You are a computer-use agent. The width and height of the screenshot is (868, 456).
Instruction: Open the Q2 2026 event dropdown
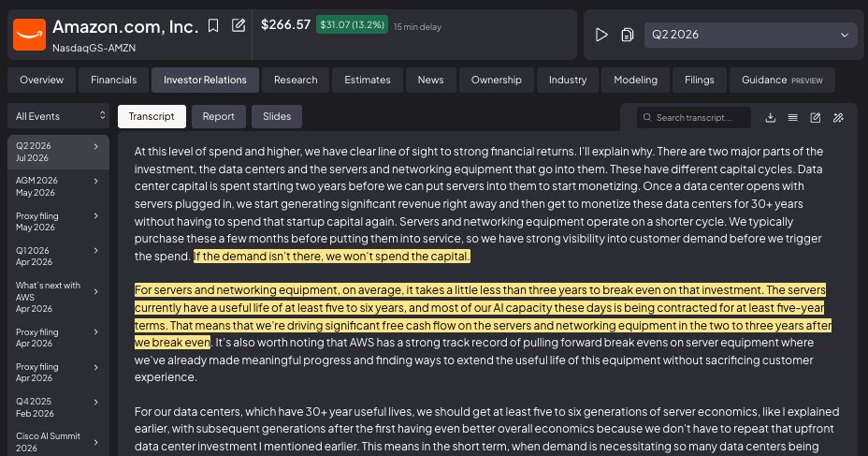750,35
